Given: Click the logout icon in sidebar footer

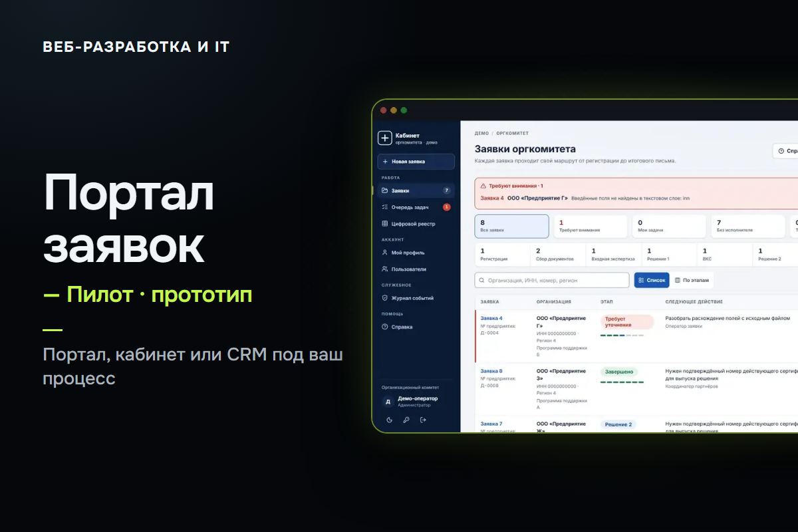Looking at the screenshot, I should point(423,420).
